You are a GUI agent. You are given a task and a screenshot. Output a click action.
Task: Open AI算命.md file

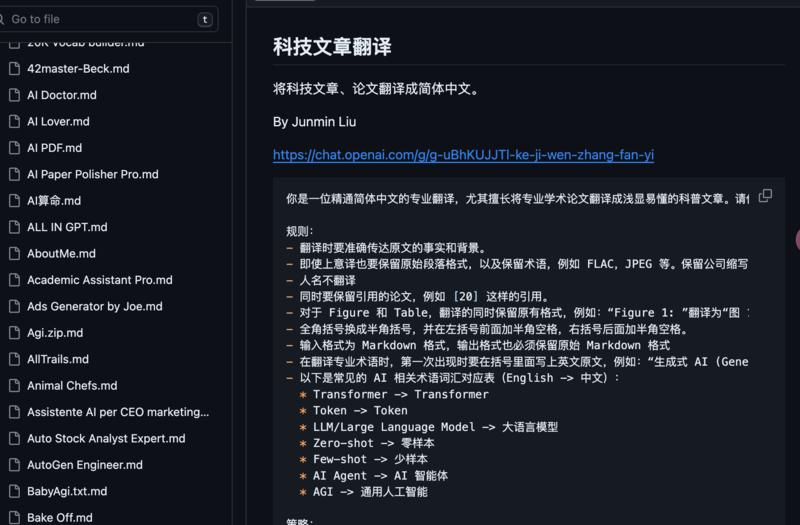point(54,201)
